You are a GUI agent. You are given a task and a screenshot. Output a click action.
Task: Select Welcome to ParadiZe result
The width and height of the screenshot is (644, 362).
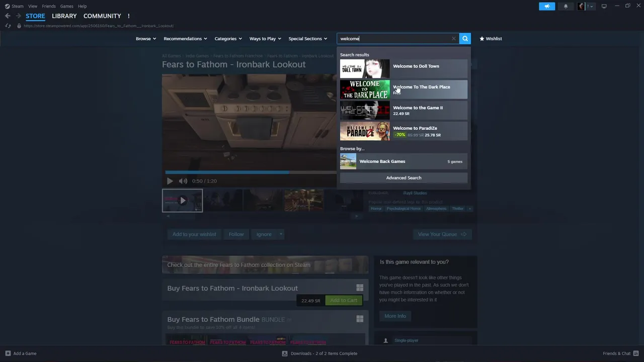(x=404, y=131)
